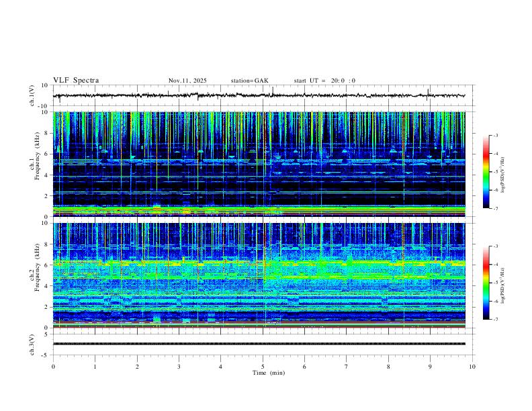Click the time axis tick label '9'

[430, 367]
